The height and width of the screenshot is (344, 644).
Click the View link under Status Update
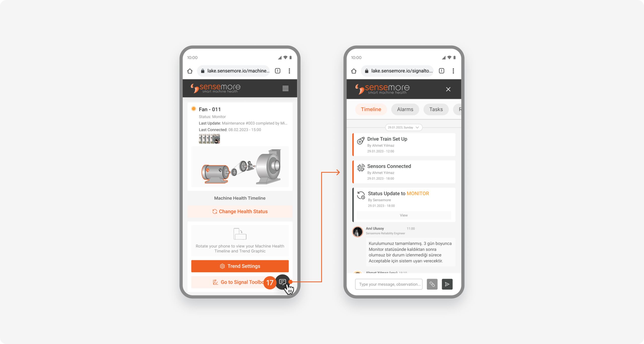click(403, 215)
